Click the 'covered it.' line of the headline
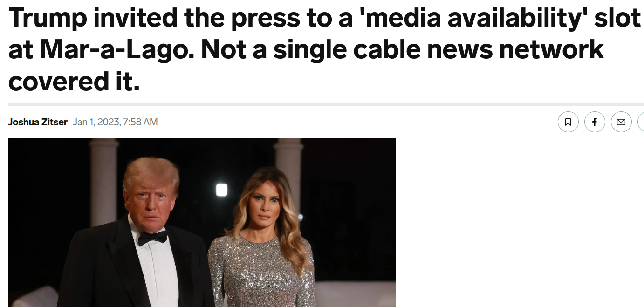 [x=74, y=81]
